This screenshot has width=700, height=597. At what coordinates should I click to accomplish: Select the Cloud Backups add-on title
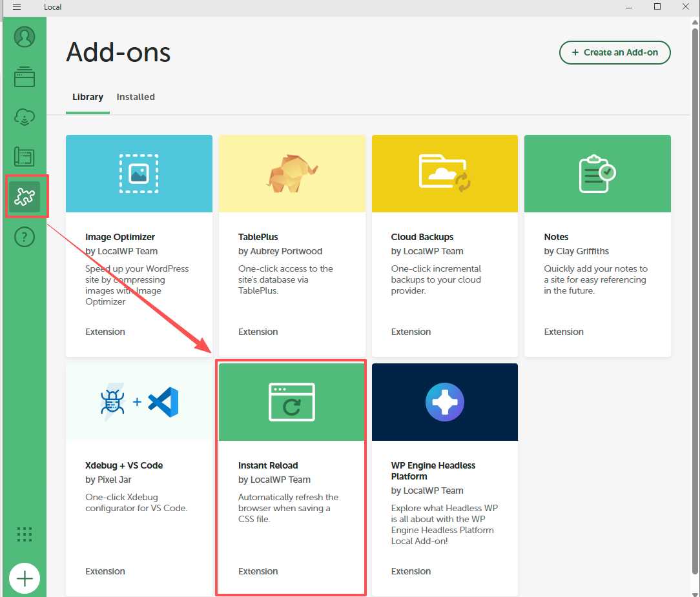click(422, 237)
